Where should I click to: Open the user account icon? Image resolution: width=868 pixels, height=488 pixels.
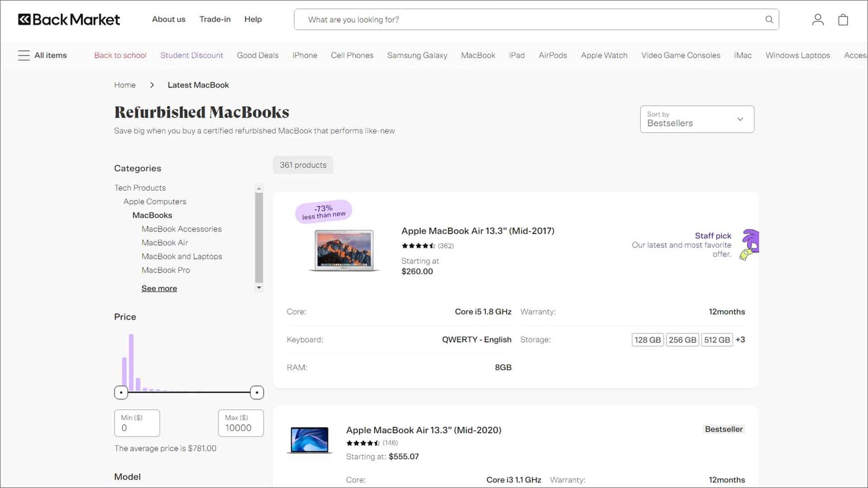(x=818, y=20)
